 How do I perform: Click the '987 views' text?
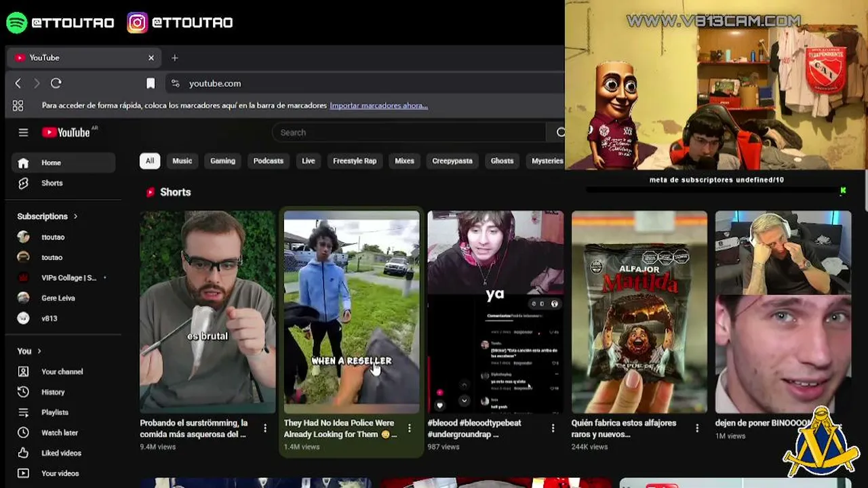[x=443, y=447]
